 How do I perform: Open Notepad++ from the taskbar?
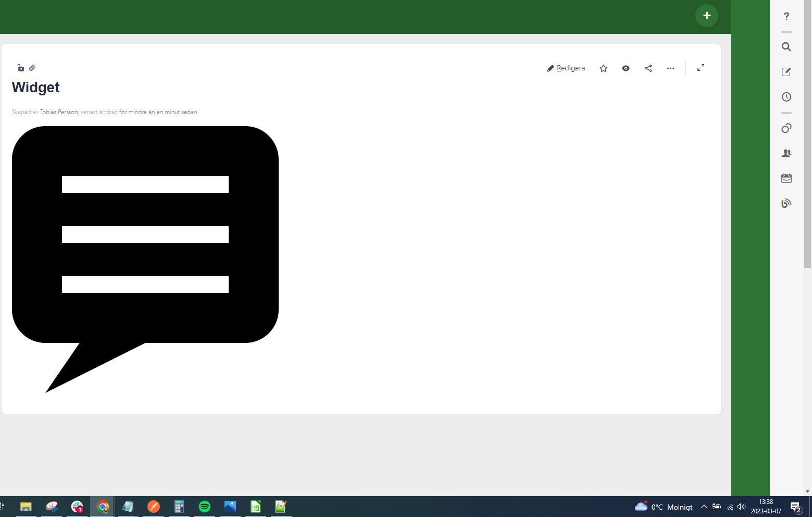tap(281, 507)
